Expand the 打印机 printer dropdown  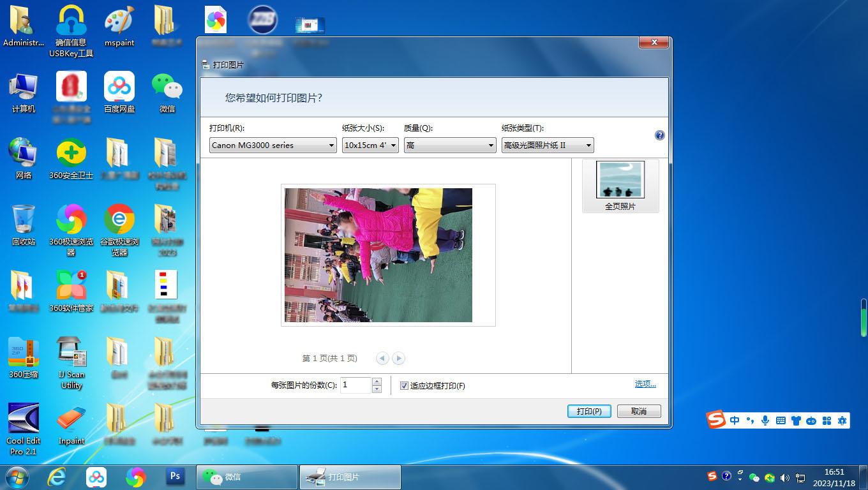(x=273, y=145)
